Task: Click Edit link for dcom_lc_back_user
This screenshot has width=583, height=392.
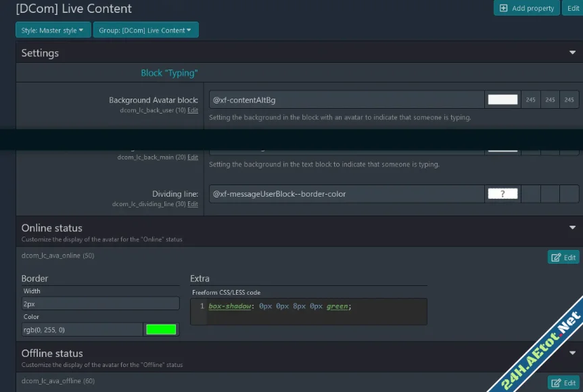Action: 193,110
